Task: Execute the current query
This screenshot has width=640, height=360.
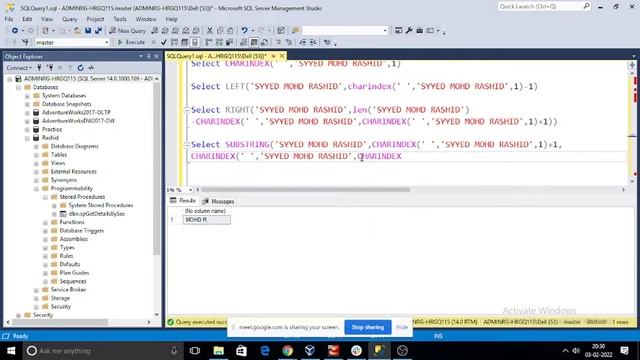Action: pyautogui.click(x=131, y=42)
